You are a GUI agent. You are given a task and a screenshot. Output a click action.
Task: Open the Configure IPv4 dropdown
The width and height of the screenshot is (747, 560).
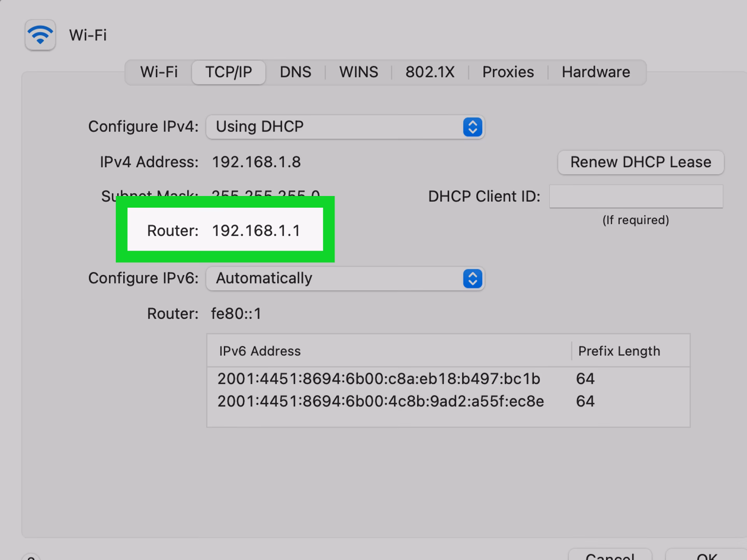tap(345, 126)
